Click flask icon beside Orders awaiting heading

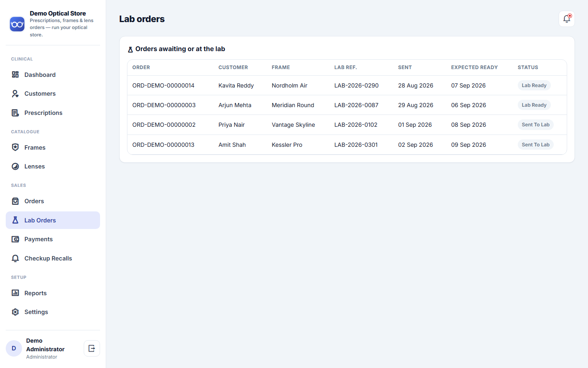130,49
